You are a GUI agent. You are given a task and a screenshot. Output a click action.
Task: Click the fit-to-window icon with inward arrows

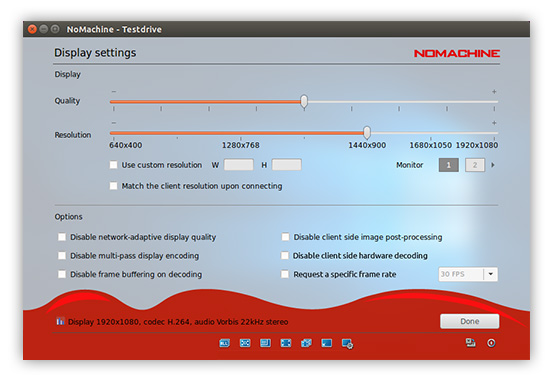point(245,343)
